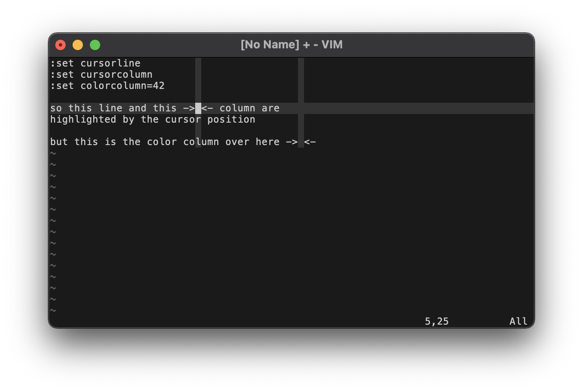This screenshot has height=392, width=583.
Task: Click the cursor block on line 5
Action: coord(198,108)
